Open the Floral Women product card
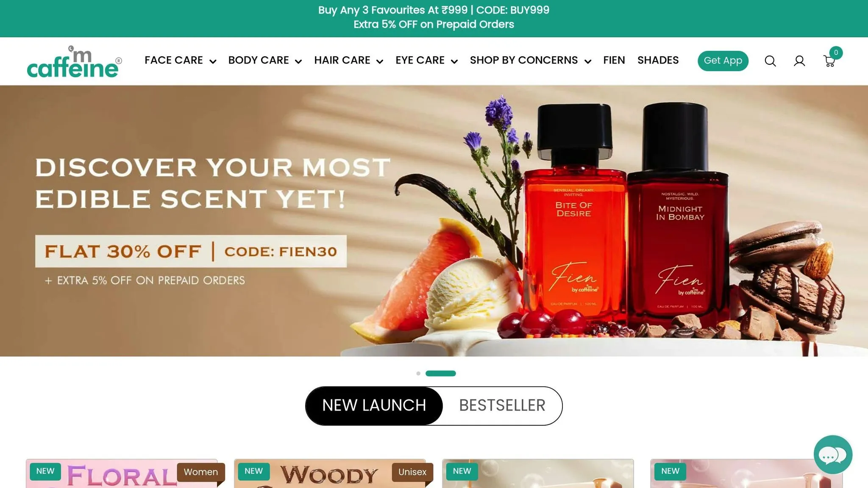This screenshot has width=868, height=488. click(122, 474)
